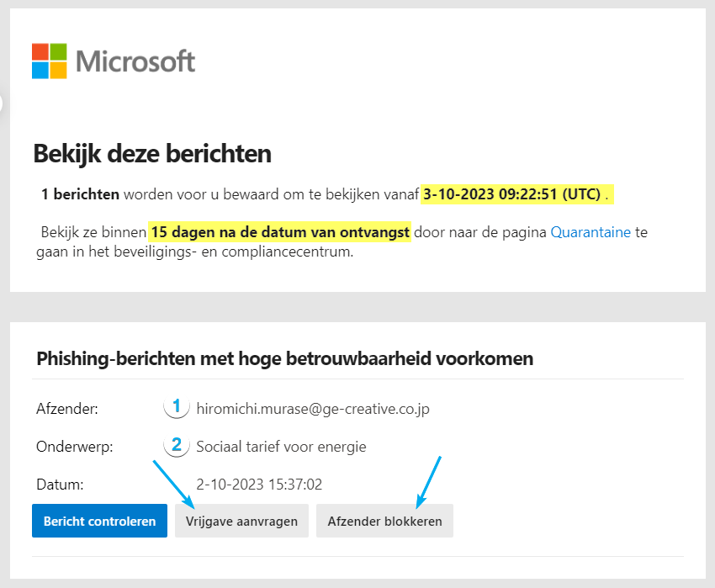Click the highlighted 3-10-2023 09:22:51 (UTC) timestamp
Image resolution: width=715 pixels, height=588 pixels.
[512, 194]
